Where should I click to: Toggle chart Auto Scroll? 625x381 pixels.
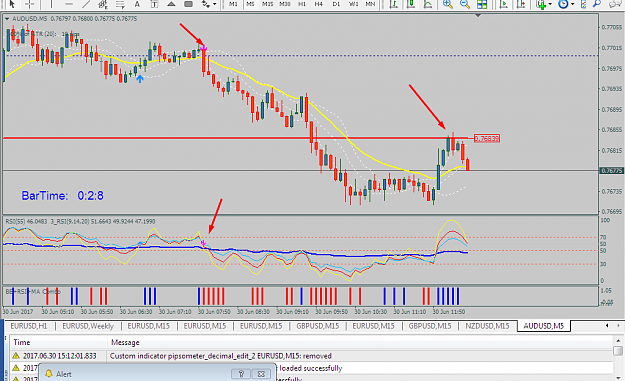coord(504,4)
